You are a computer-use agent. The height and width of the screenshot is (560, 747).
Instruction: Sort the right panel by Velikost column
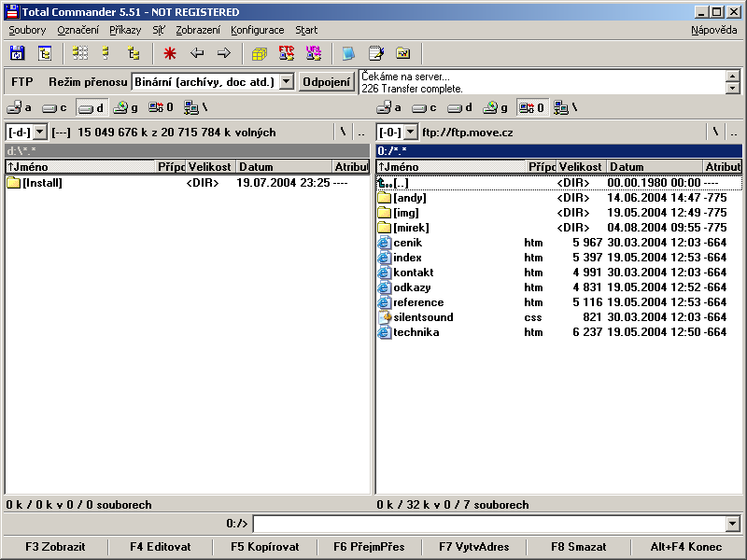pyautogui.click(x=580, y=167)
